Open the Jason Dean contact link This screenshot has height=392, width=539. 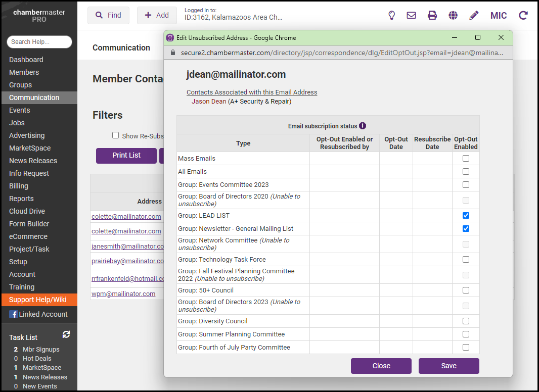tap(209, 102)
